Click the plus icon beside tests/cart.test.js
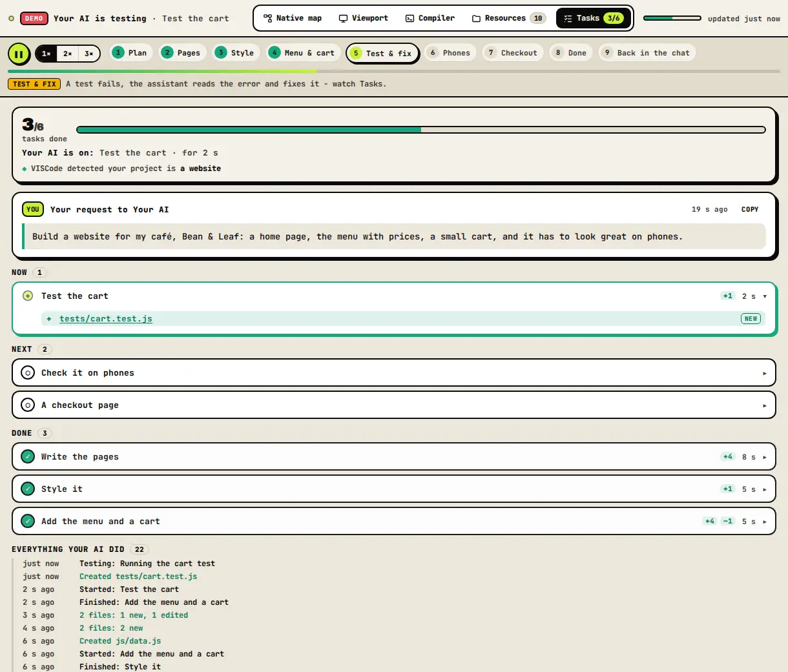The image size is (788, 672). pyautogui.click(x=49, y=319)
